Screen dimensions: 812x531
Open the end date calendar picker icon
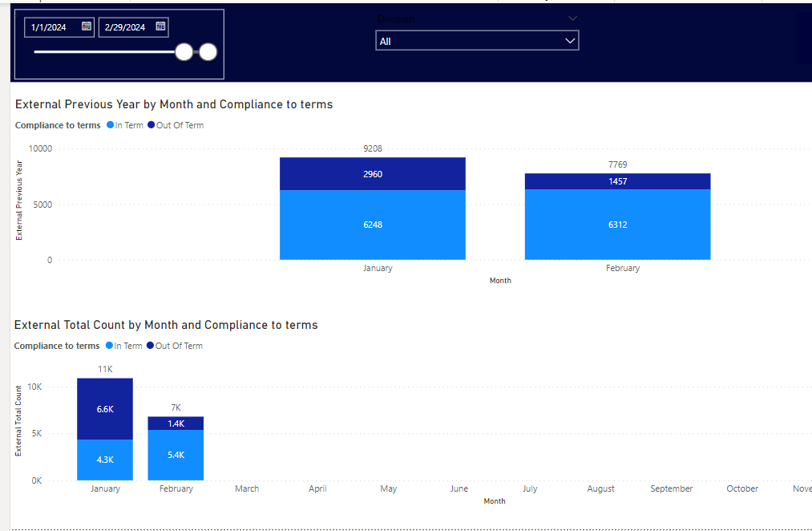[160, 26]
